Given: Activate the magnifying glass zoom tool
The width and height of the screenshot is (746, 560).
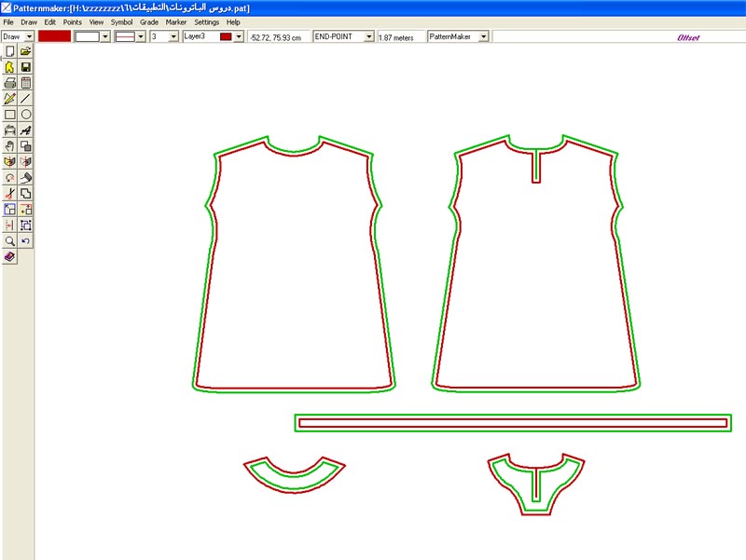Looking at the screenshot, I should [x=10, y=241].
